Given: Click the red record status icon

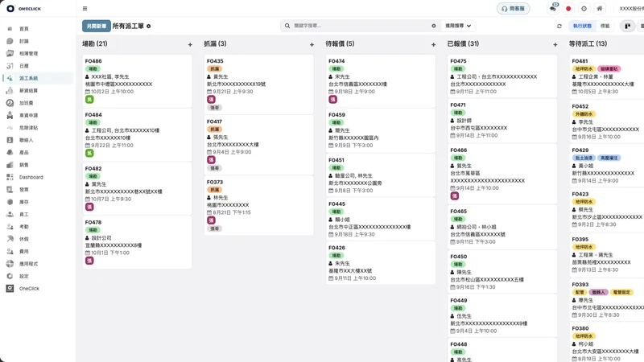Looking at the screenshot, I should [568, 9].
